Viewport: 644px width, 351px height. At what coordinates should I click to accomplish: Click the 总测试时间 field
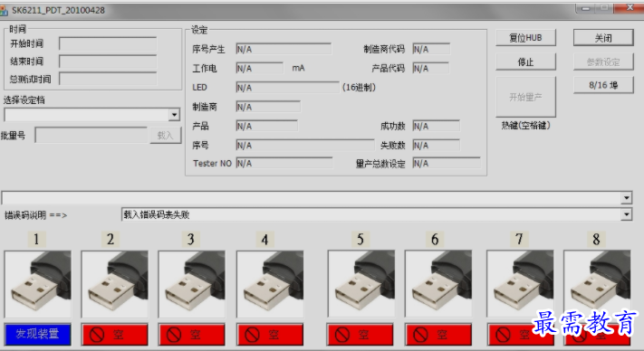108,79
